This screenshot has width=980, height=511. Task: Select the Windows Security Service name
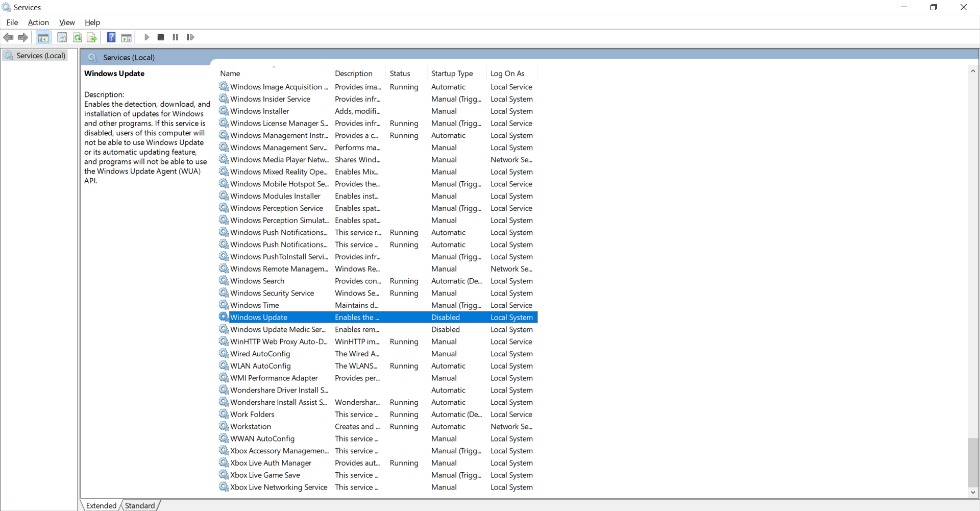click(272, 293)
